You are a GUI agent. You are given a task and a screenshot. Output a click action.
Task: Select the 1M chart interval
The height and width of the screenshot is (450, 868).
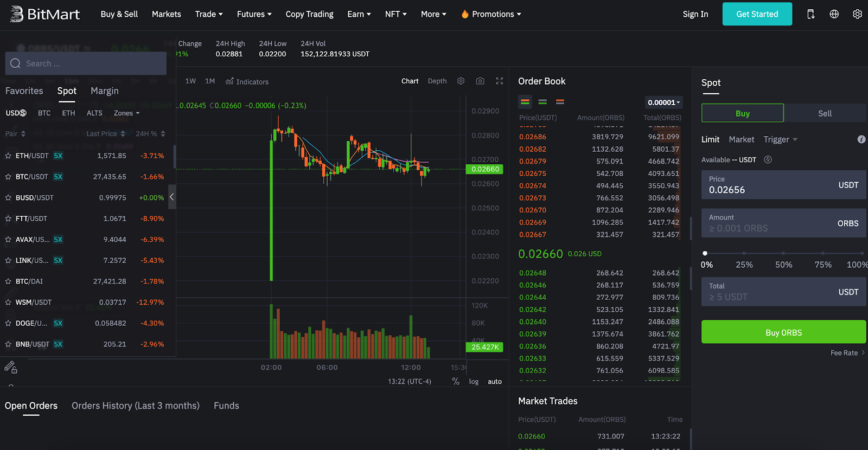point(210,81)
